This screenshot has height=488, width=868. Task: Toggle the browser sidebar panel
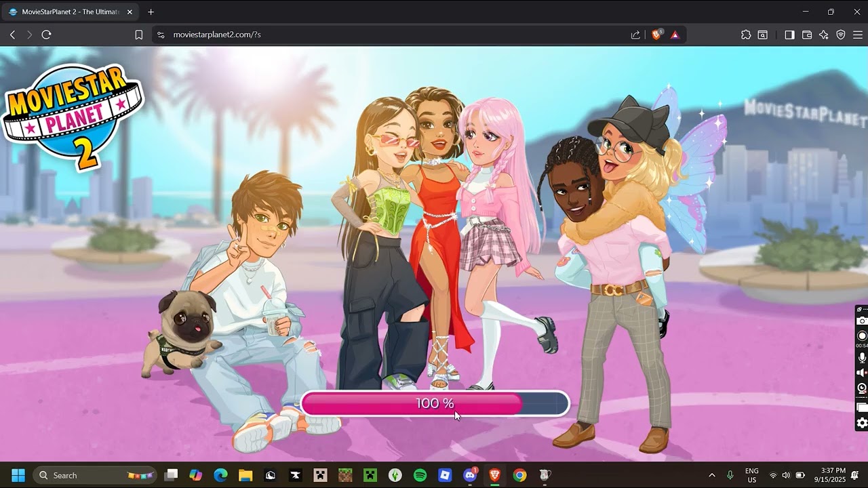pyautogui.click(x=789, y=35)
